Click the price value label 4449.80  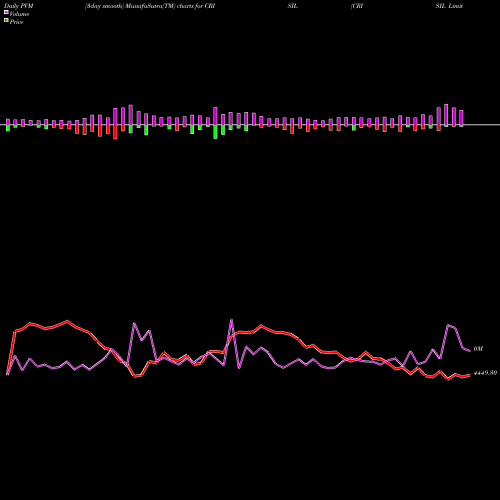tap(485, 373)
